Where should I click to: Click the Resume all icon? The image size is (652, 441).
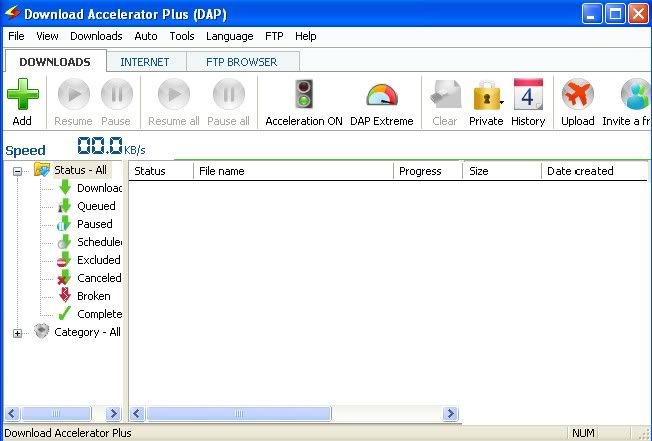click(174, 94)
